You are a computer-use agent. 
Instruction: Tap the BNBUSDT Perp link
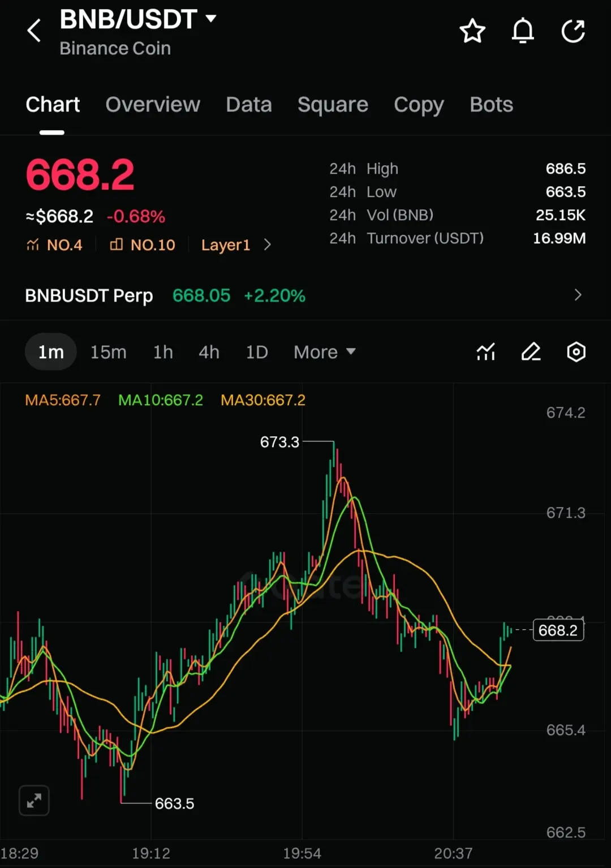click(89, 295)
